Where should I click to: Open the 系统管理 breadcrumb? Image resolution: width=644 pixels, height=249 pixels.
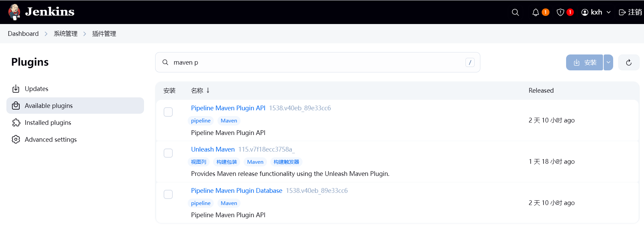click(x=66, y=33)
